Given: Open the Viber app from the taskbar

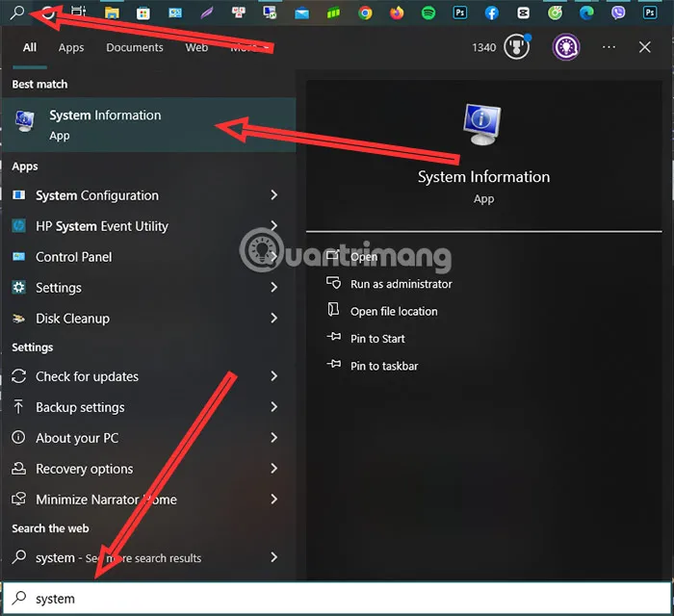Looking at the screenshot, I should pyautogui.click(x=618, y=13).
